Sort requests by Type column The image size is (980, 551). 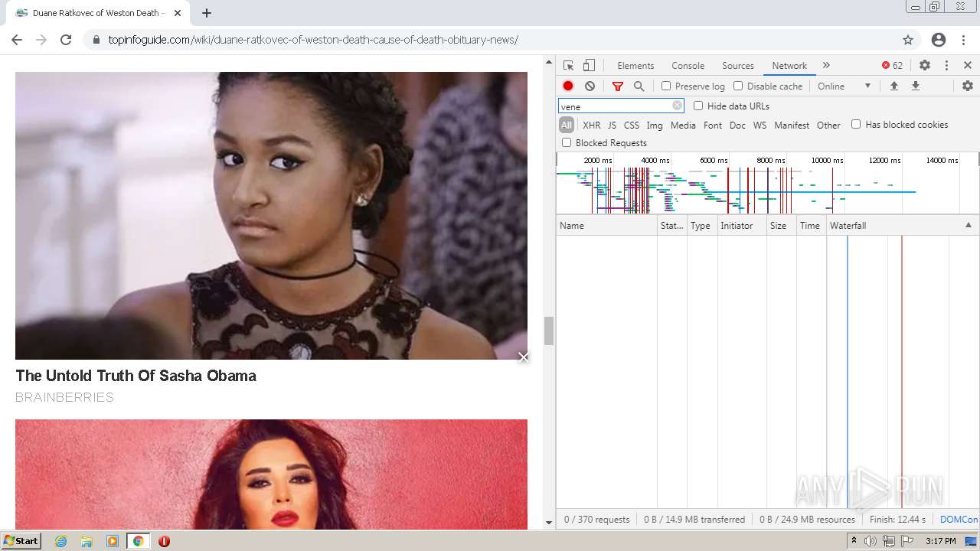702,225
